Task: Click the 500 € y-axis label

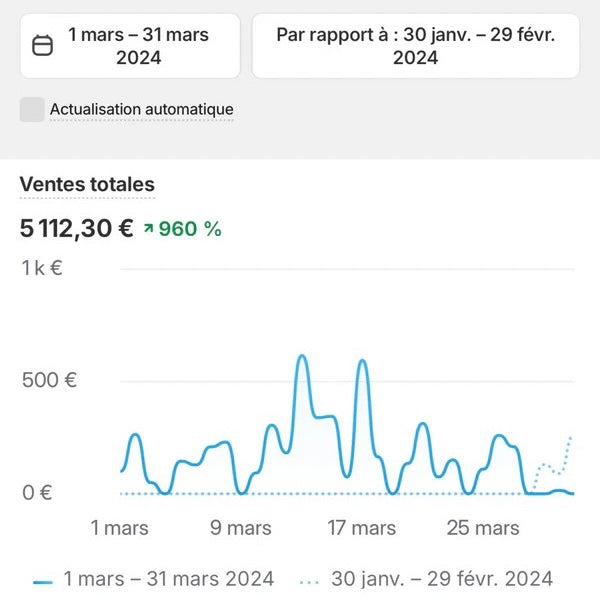Action: [x=51, y=380]
